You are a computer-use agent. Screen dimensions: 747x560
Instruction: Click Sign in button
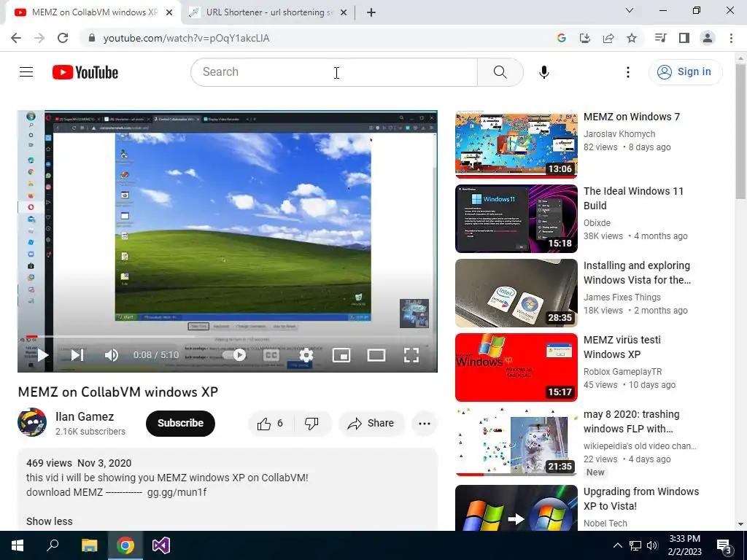685,72
